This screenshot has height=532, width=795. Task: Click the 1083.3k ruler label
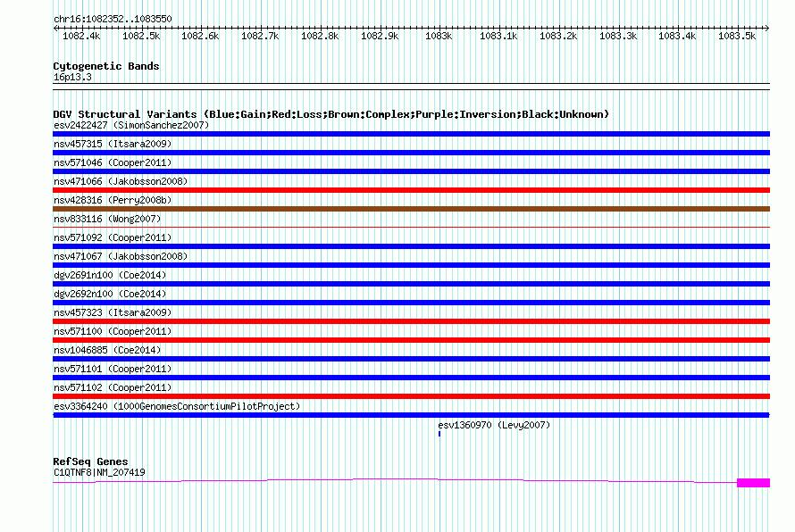[x=618, y=36]
